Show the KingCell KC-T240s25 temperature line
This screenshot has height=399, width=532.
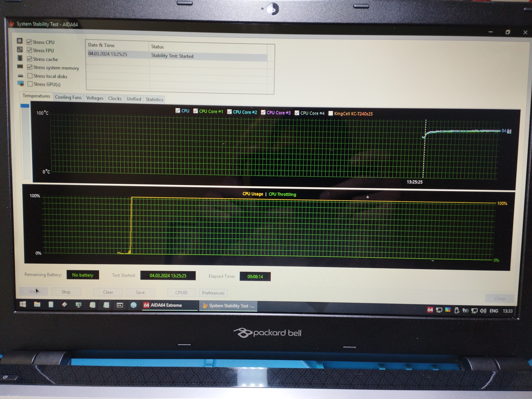(331, 113)
